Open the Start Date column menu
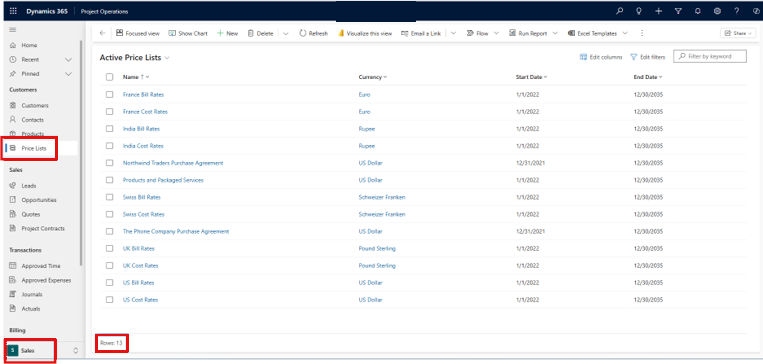763x364 pixels. coord(531,77)
